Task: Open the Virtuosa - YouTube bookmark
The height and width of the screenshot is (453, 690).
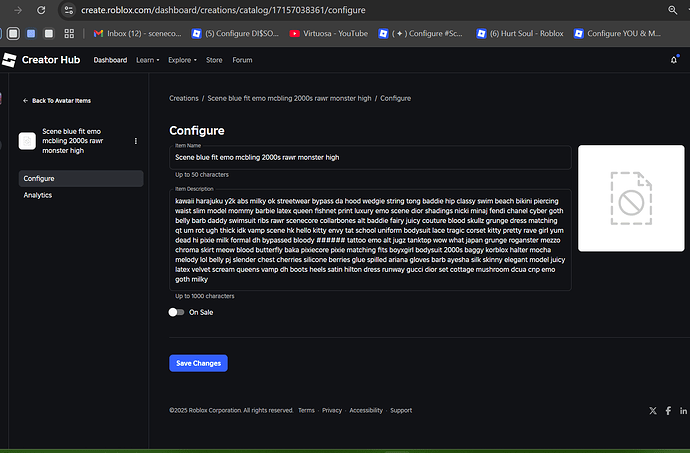Action: point(328,33)
